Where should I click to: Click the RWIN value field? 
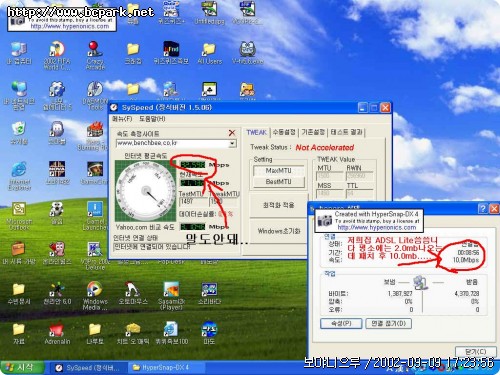359,176
